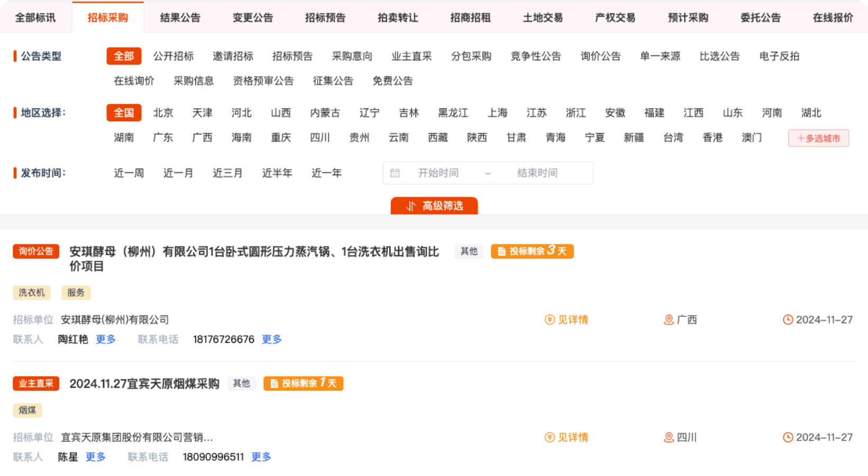The height and width of the screenshot is (476, 868).
Task: Click the sort icon on 高级筛选
Action: 411,206
